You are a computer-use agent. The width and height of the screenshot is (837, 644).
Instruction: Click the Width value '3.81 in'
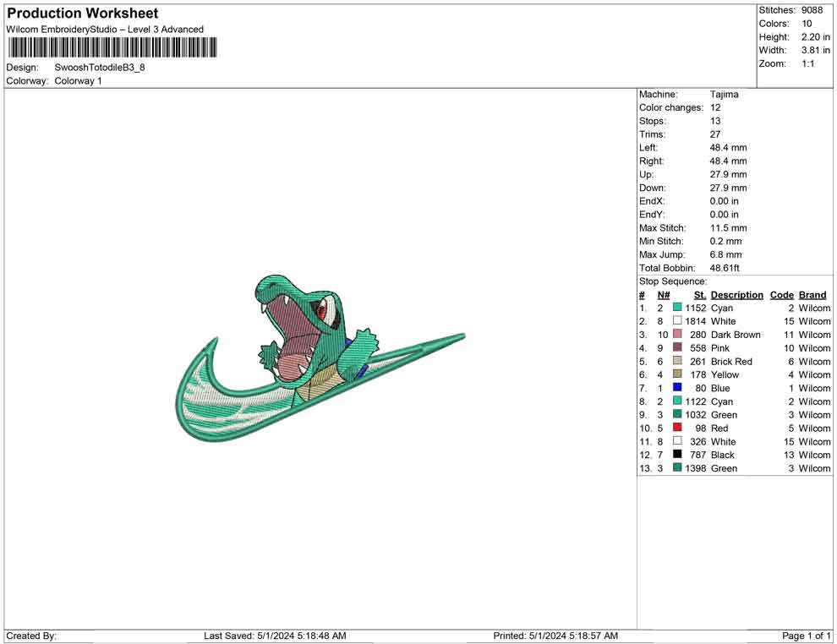click(815, 50)
